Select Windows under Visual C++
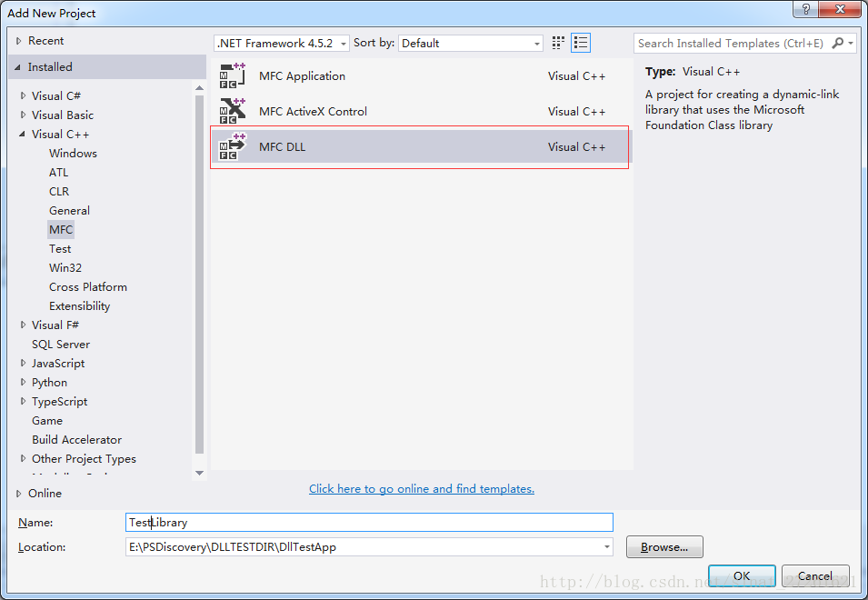 click(x=73, y=154)
